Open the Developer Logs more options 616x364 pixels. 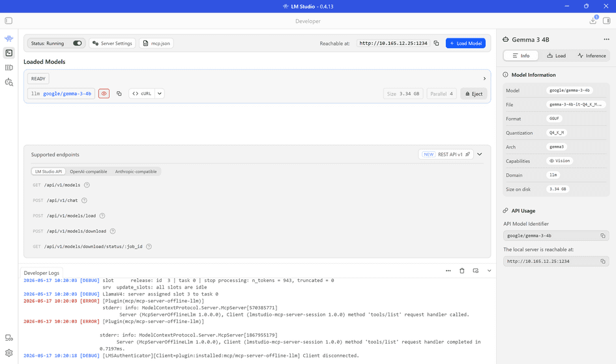pos(448,271)
